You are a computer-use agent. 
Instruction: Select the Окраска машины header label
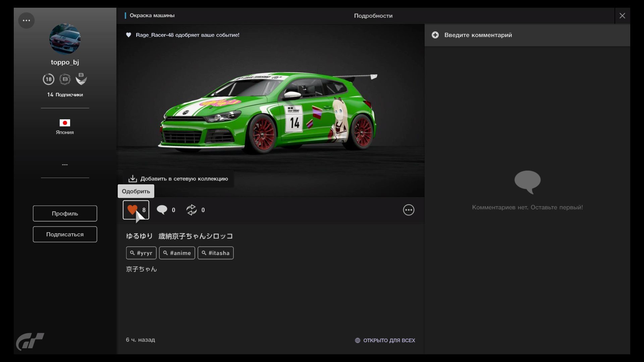coord(152,15)
